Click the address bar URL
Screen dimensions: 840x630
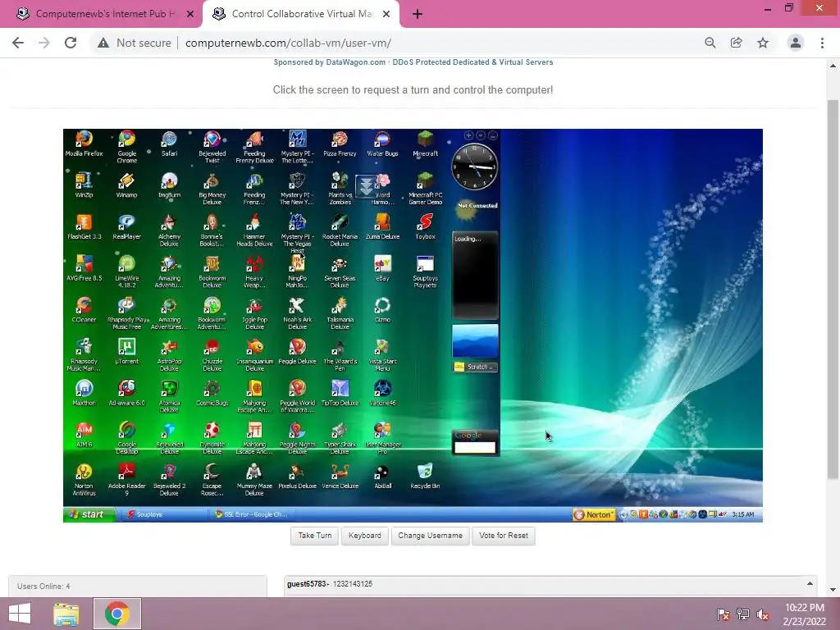click(x=288, y=43)
